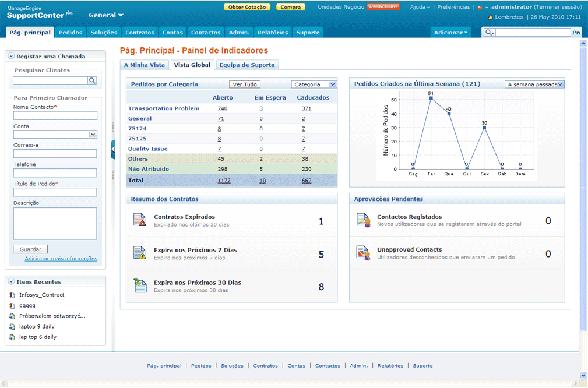Click the Obter Cotação button
The width and height of the screenshot is (588, 388).
[x=247, y=7]
